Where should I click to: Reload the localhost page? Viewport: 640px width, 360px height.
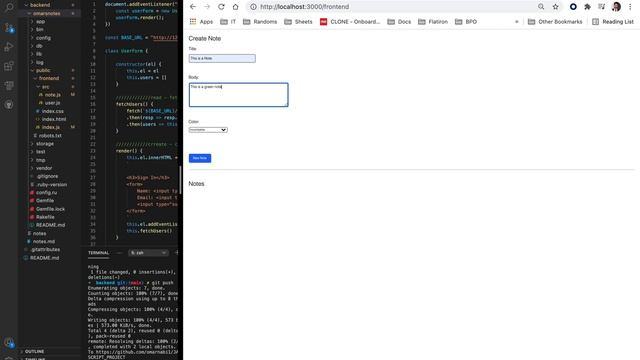[x=221, y=7]
